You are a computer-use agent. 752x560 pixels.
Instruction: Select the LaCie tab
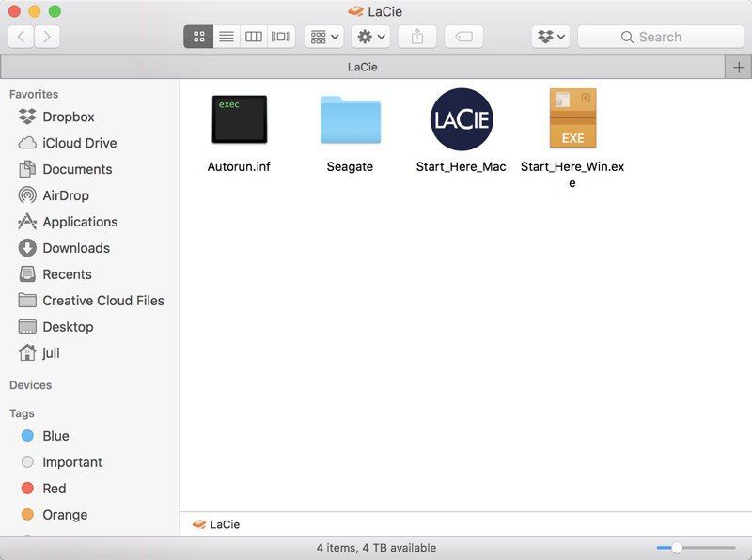click(x=363, y=67)
